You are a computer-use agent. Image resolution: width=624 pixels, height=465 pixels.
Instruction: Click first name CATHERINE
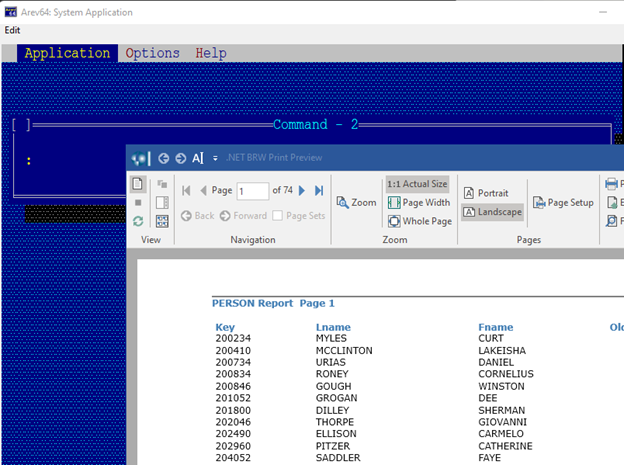click(x=505, y=446)
